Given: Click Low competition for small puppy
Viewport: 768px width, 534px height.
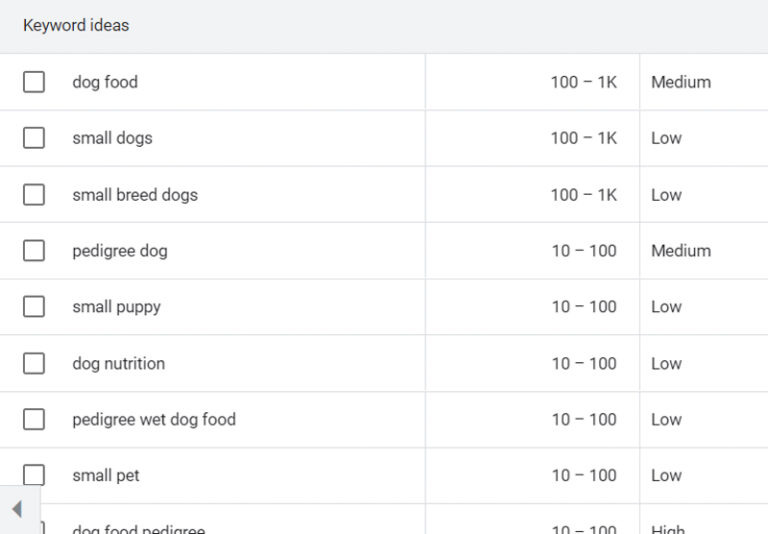Looking at the screenshot, I should tap(666, 307).
